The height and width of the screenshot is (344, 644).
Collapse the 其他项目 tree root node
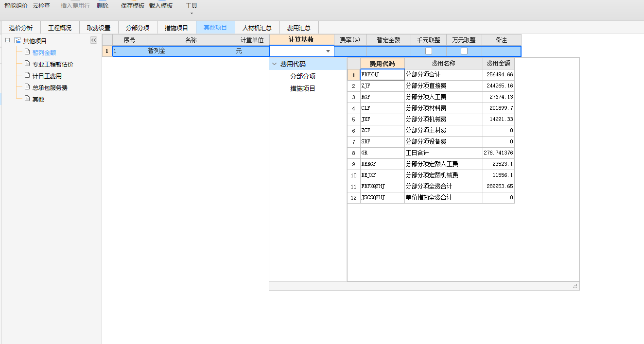7,40
